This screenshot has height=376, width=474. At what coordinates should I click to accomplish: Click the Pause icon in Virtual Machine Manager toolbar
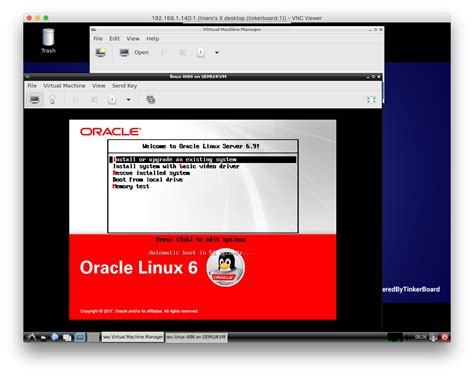[183, 52]
